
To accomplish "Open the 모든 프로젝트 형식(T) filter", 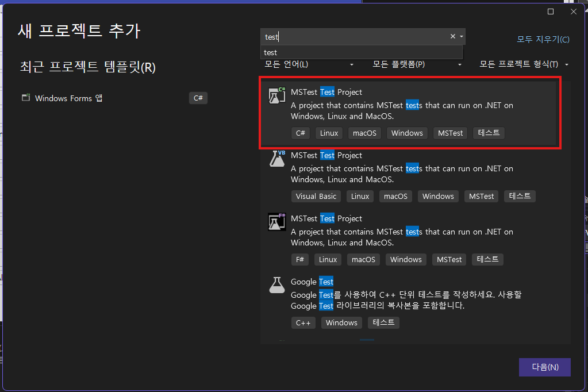I will 524,64.
